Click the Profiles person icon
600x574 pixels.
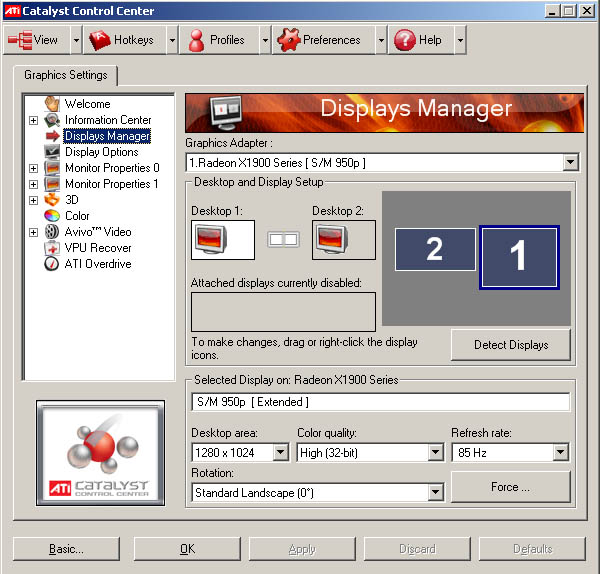point(196,40)
